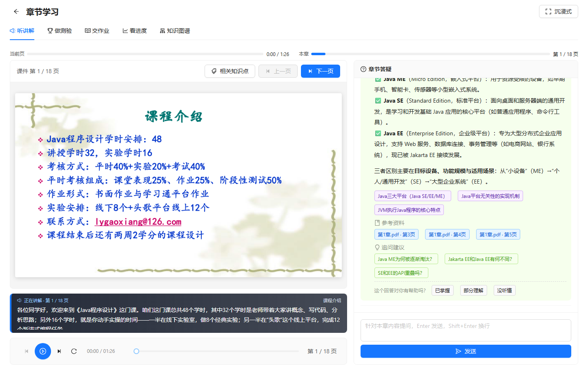Open reference 第1章.pdf · 第3页
This screenshot has width=588, height=368.
396,234
